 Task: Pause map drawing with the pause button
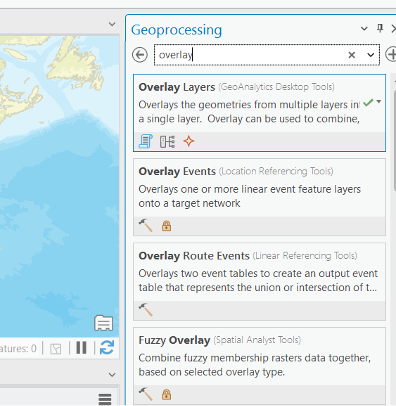pyautogui.click(x=81, y=348)
